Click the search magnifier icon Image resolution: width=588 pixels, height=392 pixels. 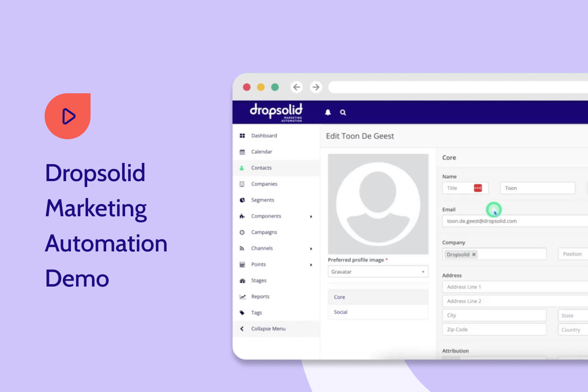point(343,112)
